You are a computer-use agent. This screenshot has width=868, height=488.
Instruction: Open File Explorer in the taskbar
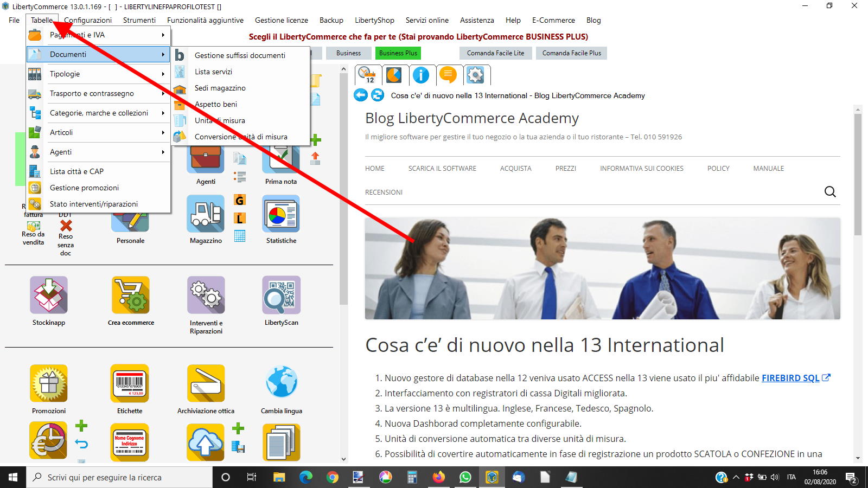point(279,477)
